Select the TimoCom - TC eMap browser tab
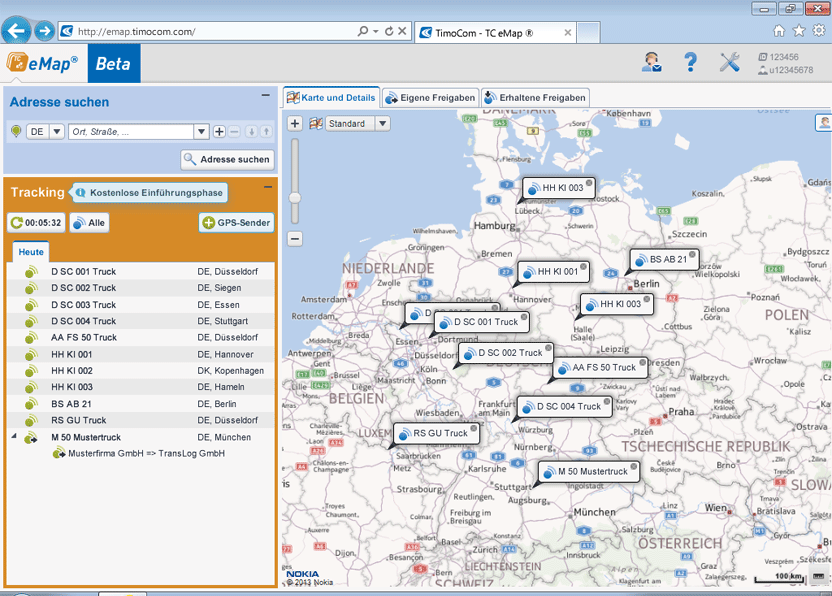This screenshot has width=832, height=596. (x=495, y=33)
